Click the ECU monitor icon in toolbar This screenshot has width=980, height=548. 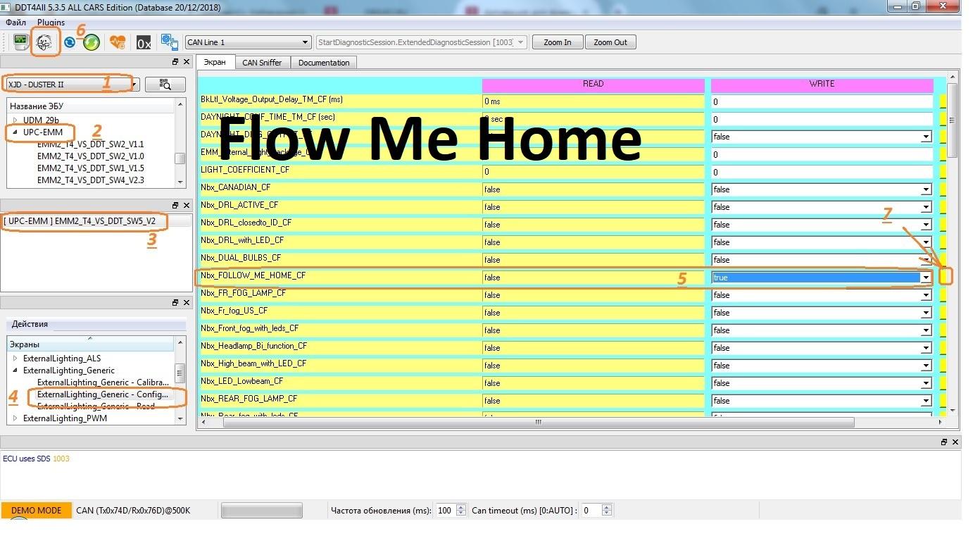click(x=20, y=42)
